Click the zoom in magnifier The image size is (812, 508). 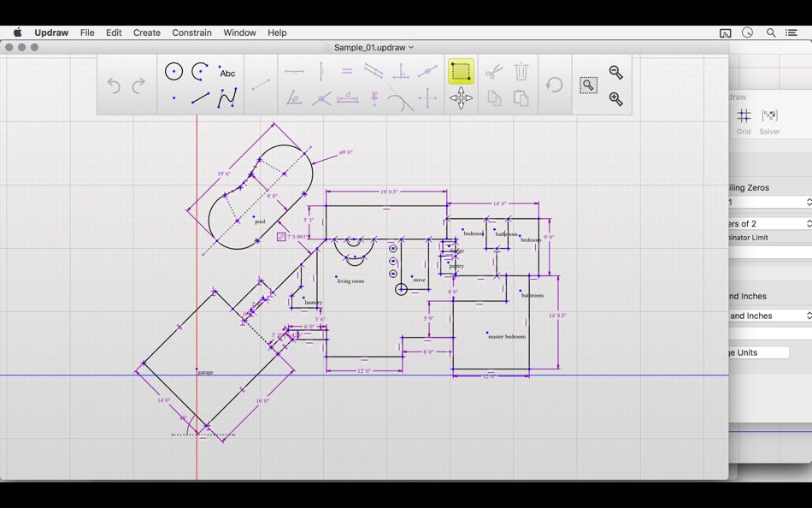[615, 99]
